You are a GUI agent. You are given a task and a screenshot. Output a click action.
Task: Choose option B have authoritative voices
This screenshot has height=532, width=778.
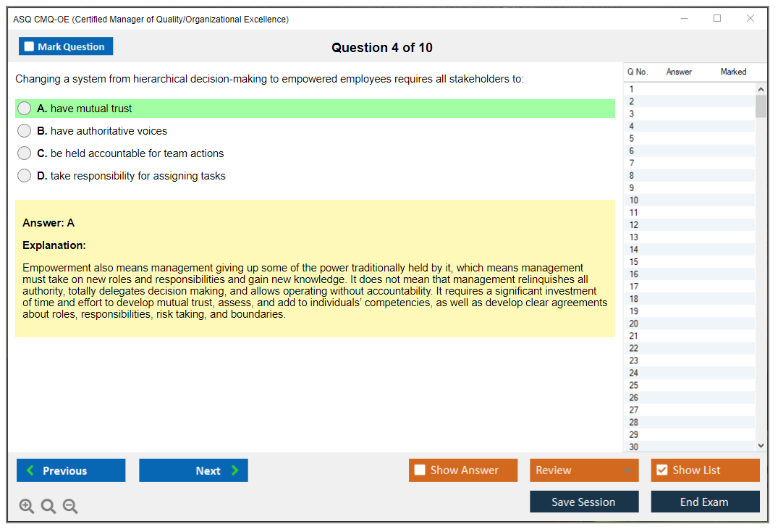(x=25, y=131)
